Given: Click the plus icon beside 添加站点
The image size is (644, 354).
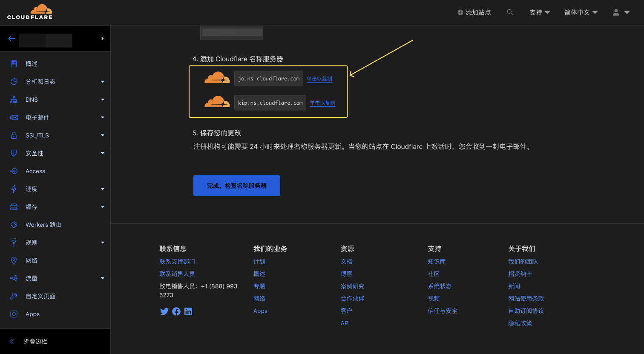Looking at the screenshot, I should point(460,12).
